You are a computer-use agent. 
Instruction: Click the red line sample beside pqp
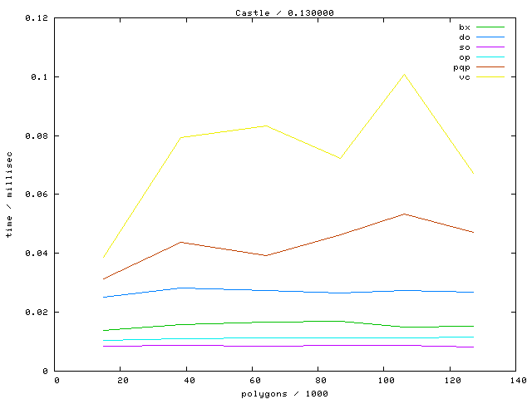tap(490, 67)
